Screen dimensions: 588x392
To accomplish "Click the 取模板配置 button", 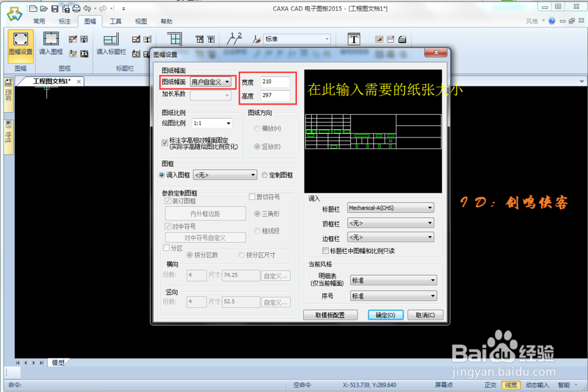I will [x=330, y=315].
